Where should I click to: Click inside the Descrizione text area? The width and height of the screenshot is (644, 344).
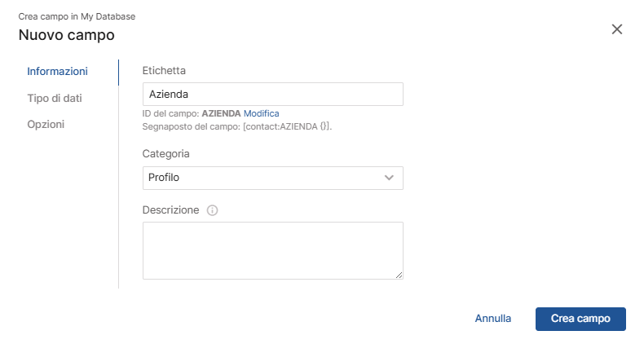point(272,250)
